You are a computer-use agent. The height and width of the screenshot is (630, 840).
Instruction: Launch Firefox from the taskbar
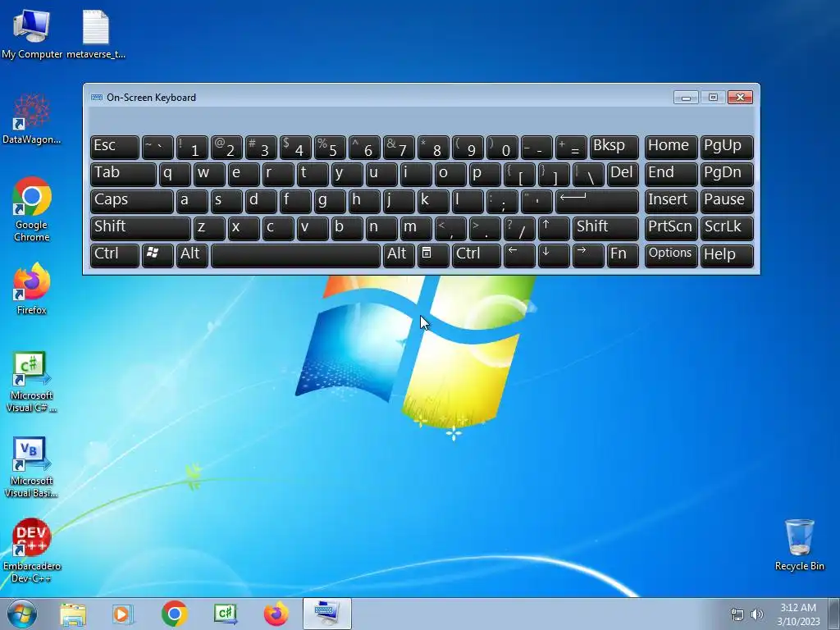[x=276, y=614]
